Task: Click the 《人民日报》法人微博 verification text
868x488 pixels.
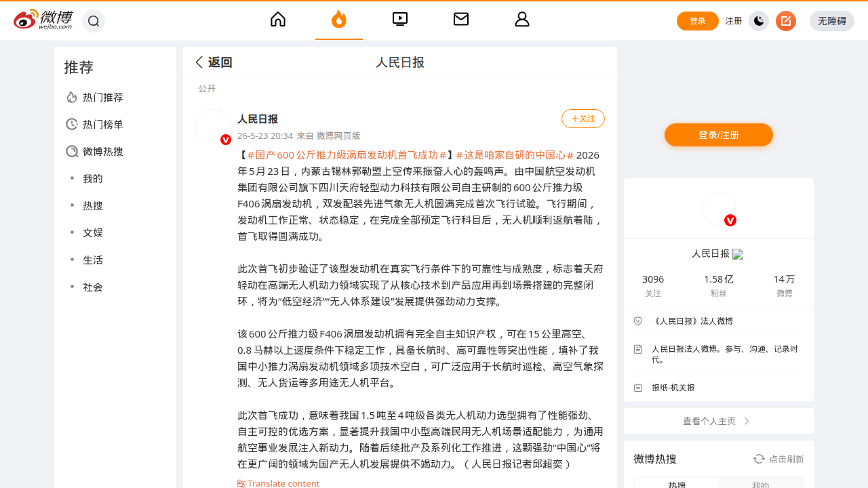Action: [x=692, y=321]
